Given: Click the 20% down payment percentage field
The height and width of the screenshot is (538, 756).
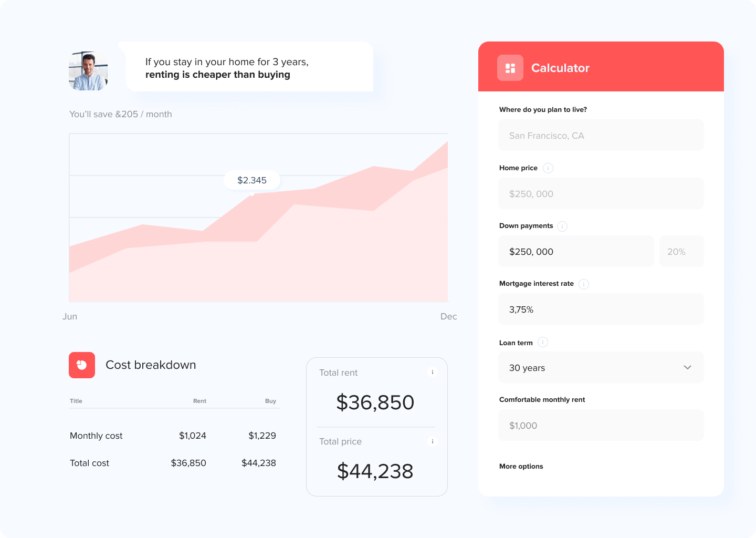Looking at the screenshot, I should coord(681,252).
